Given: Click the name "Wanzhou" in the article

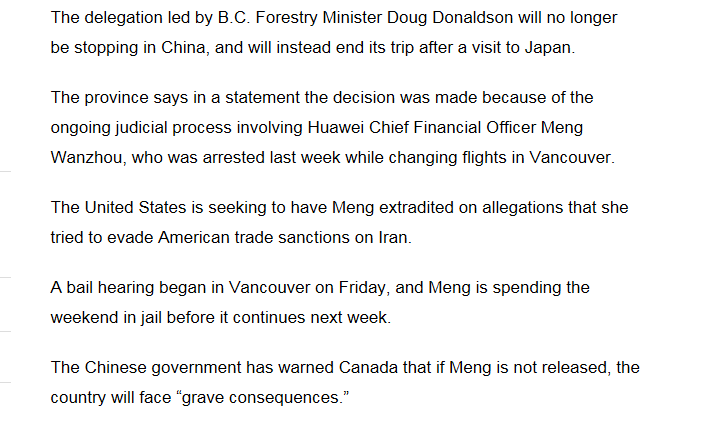Looking at the screenshot, I should (x=86, y=158).
